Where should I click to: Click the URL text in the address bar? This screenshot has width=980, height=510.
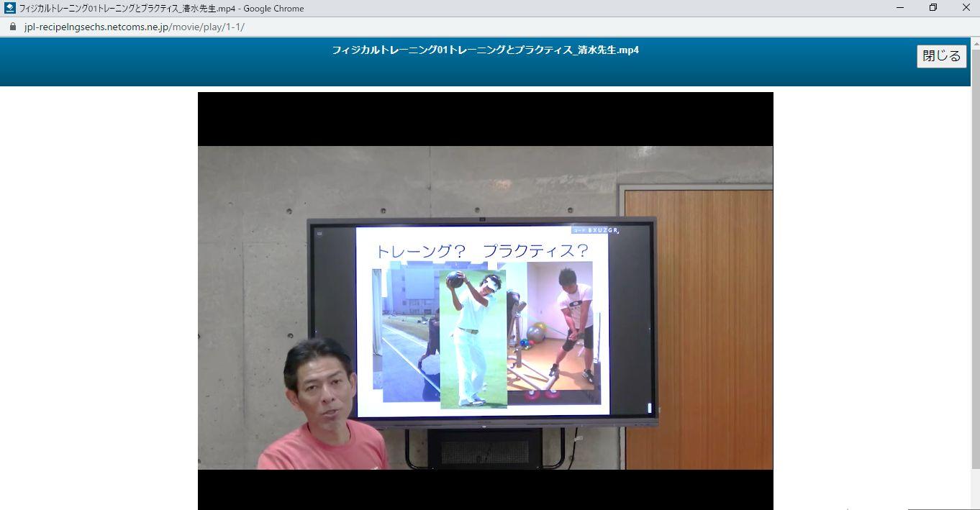(134, 27)
